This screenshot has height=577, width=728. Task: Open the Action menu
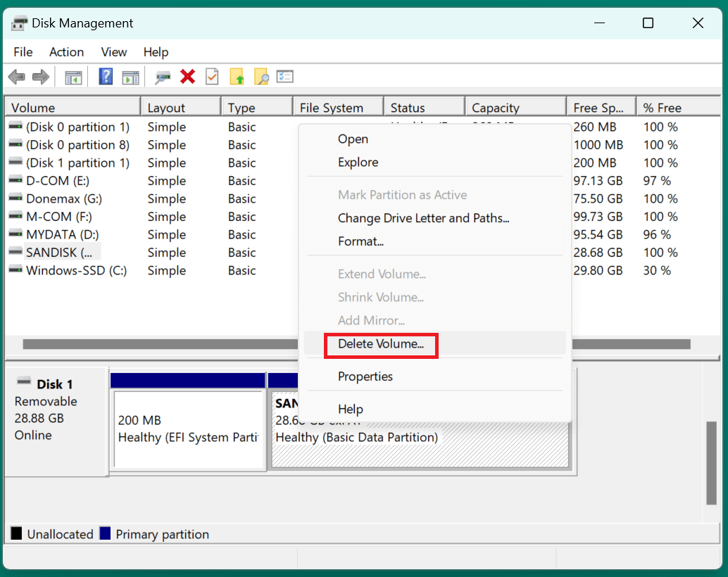[x=66, y=52]
